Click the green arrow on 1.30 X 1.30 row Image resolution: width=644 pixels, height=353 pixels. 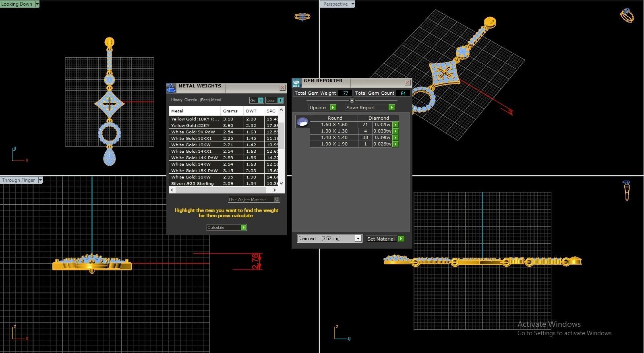[396, 131]
